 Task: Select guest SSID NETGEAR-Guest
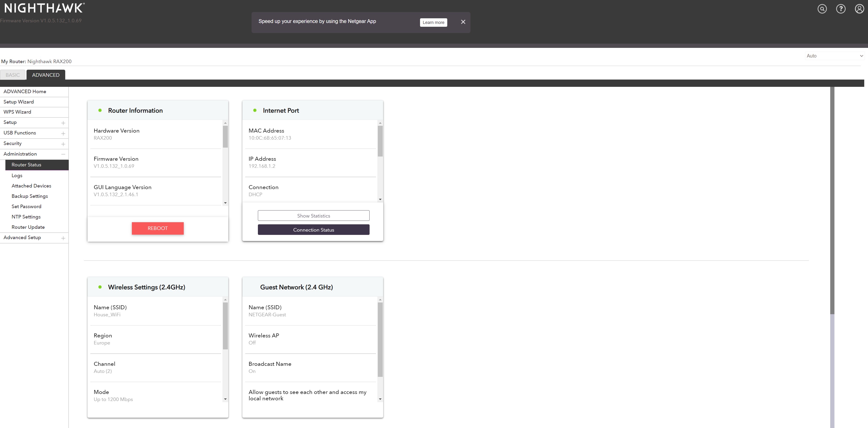[x=267, y=315]
